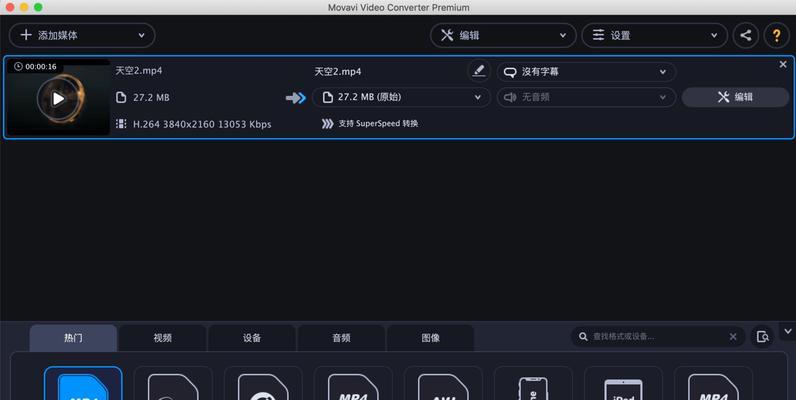Click the output file name 天空2.mp4
796x400 pixels.
pyautogui.click(x=338, y=72)
